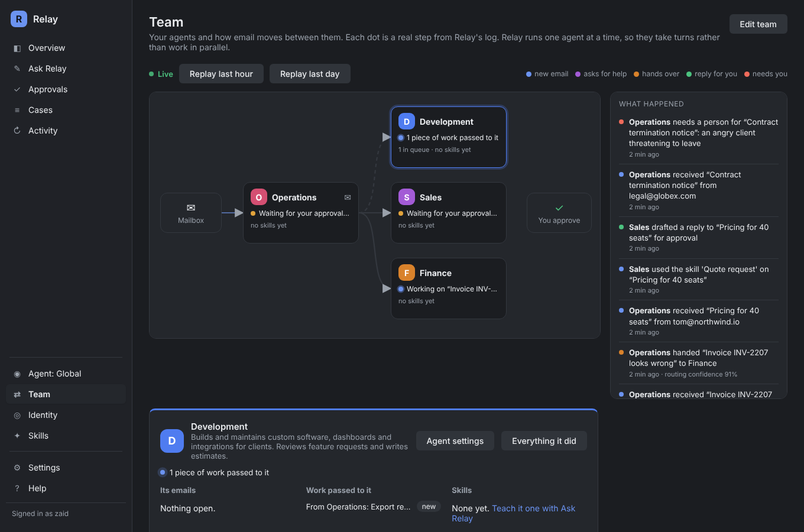The height and width of the screenshot is (532, 804).
Task: Click the Sales agent avatar icon
Action: point(407,197)
